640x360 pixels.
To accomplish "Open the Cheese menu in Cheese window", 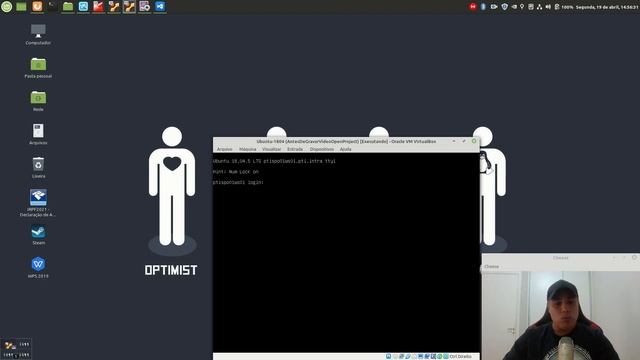I will point(491,267).
